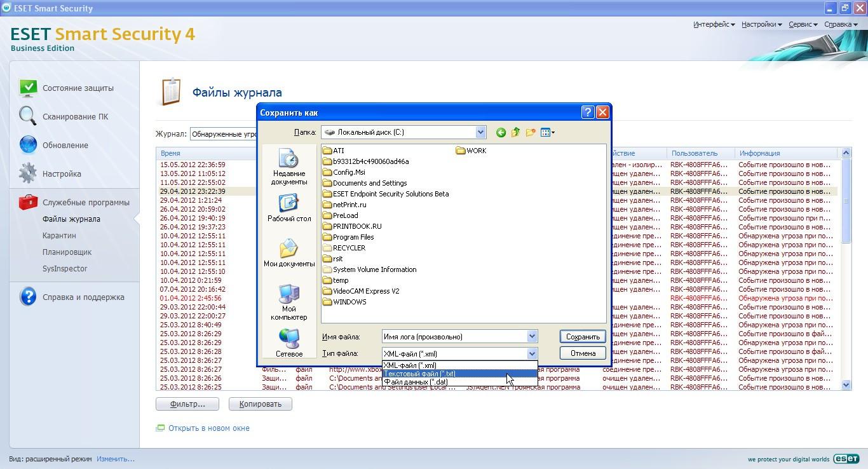Click the Help and Support question icon
The height and width of the screenshot is (469, 868).
(28, 297)
